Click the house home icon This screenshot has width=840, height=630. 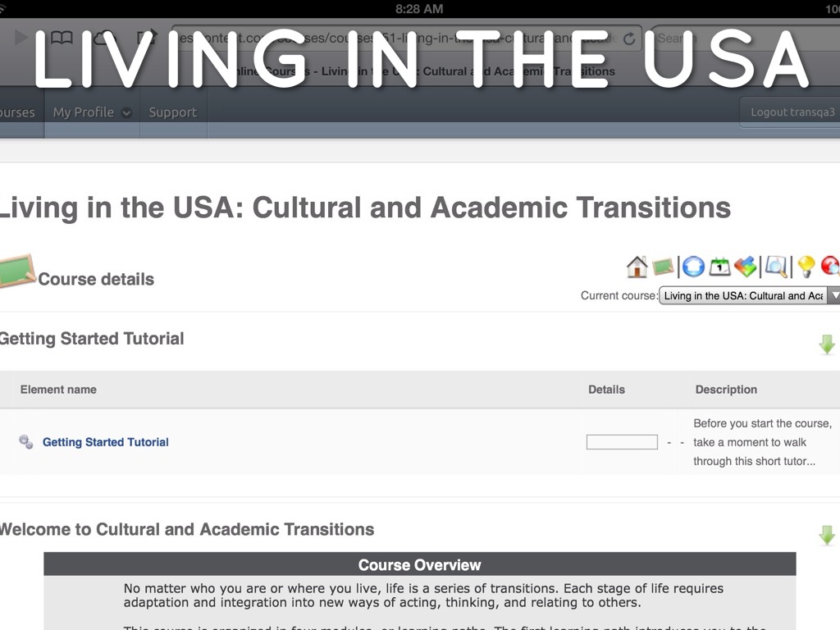[x=637, y=267]
